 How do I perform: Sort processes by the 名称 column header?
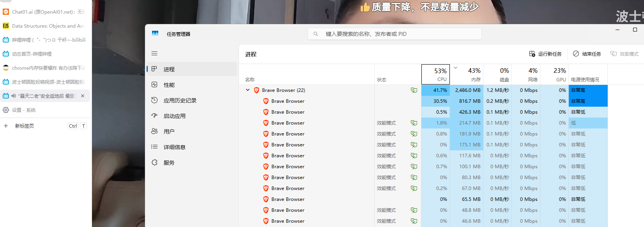click(x=307, y=74)
